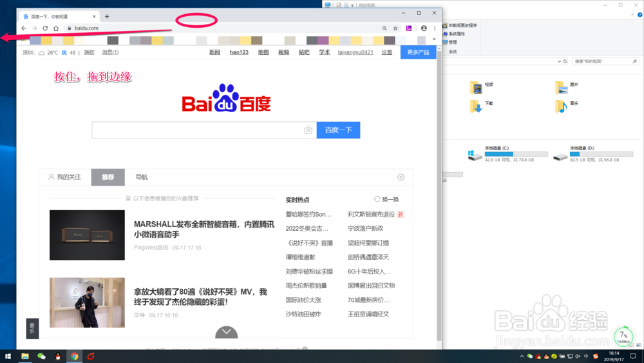The width and height of the screenshot is (644, 363).
Task: Select 本地磁盘 (D:) drive in Explorer
Action: click(592, 153)
